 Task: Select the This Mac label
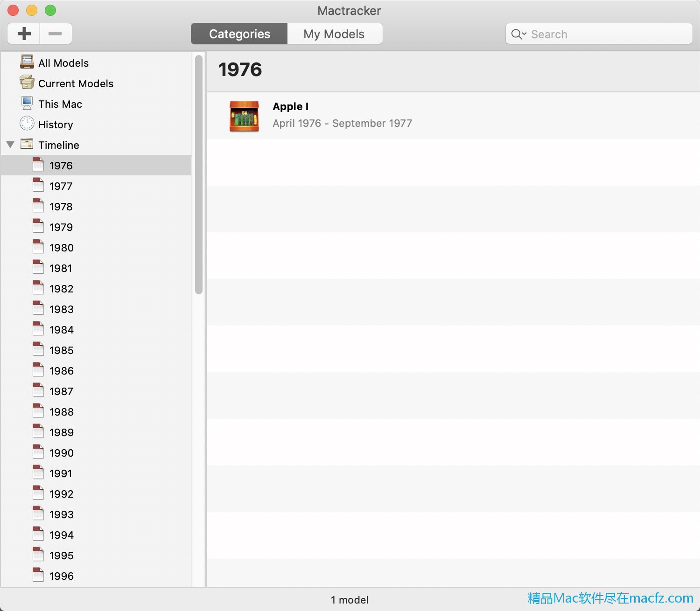60,104
